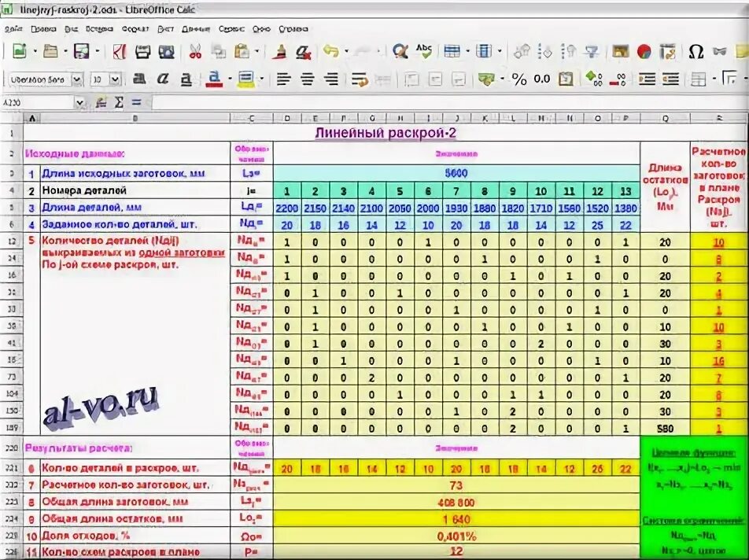Click the equals Formula icon
Image resolution: width=749 pixels, height=560 pixels.
pyautogui.click(x=136, y=102)
